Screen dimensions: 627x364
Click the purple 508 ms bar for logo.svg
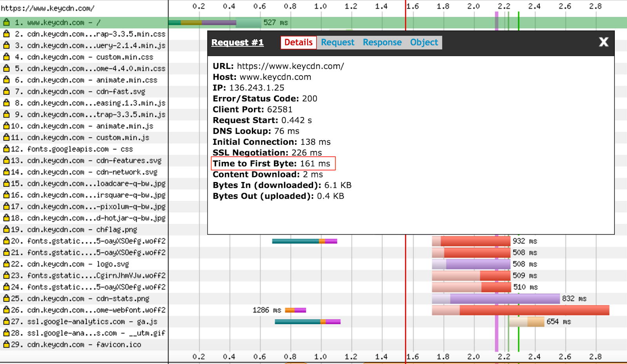[x=471, y=264]
